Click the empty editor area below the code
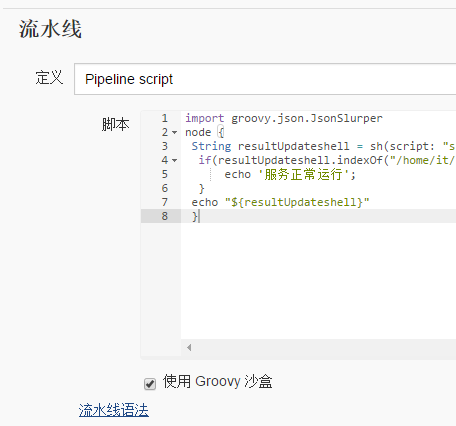456x426 pixels. 318,281
